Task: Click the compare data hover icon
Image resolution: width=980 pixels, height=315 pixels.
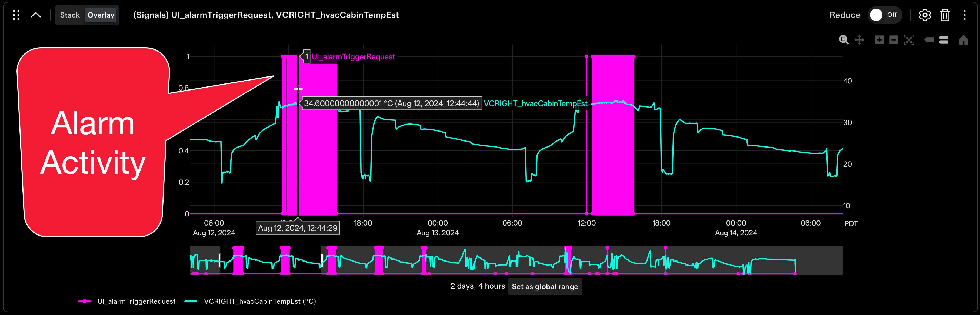Action: click(944, 39)
